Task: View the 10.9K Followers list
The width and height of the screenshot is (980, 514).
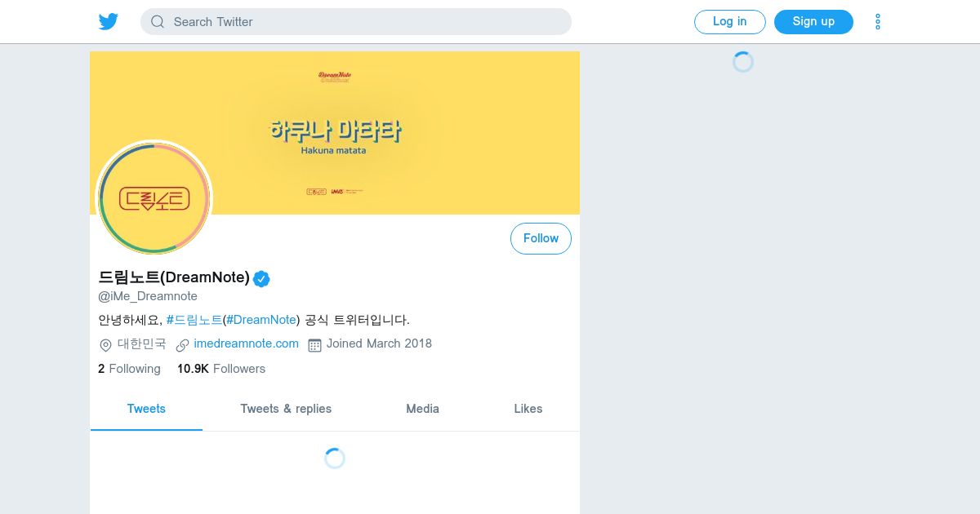Action: point(221,369)
